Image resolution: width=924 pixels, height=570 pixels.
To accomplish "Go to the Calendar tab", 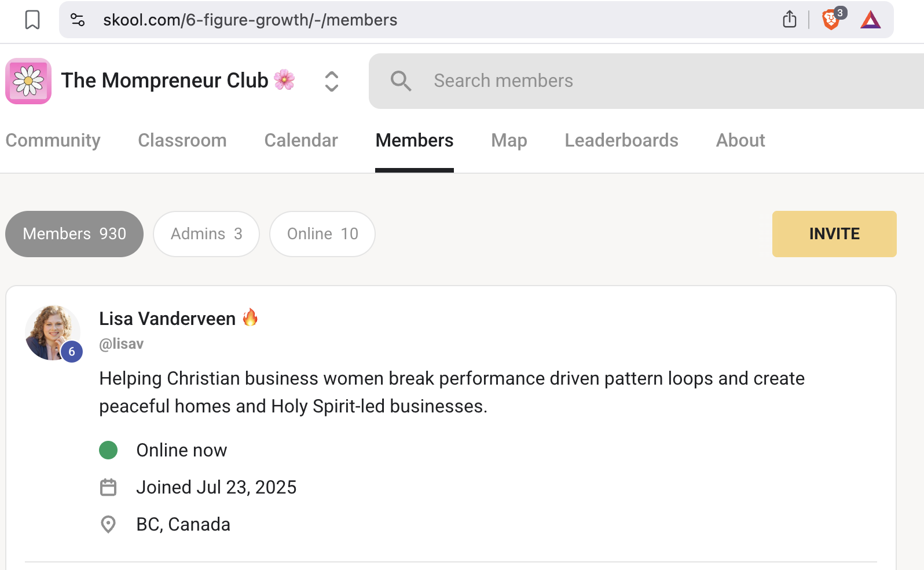I will tap(300, 140).
